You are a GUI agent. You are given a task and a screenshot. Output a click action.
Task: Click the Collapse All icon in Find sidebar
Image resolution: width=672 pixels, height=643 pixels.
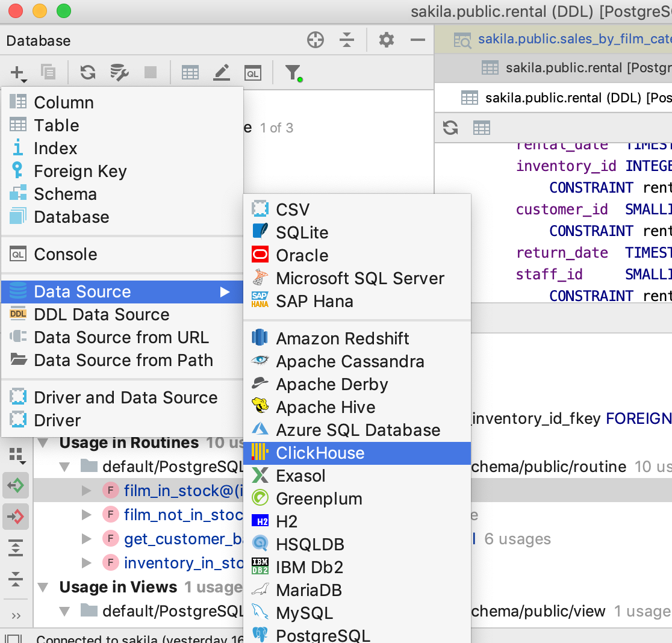pyautogui.click(x=16, y=579)
